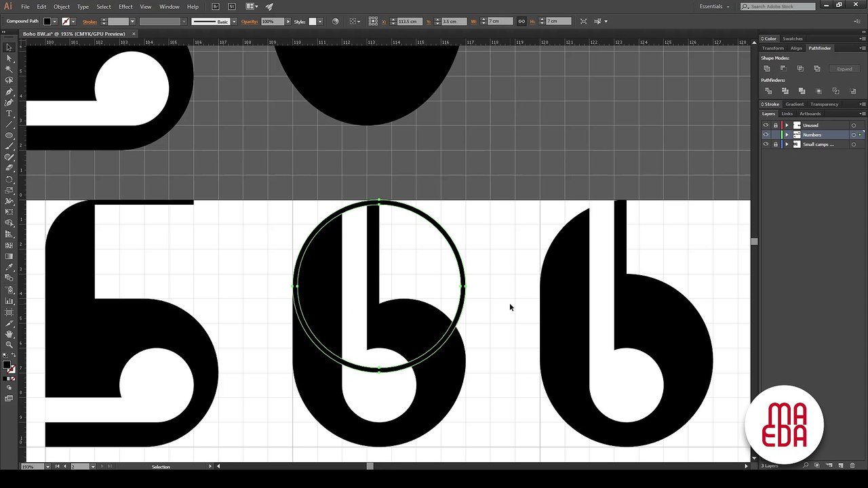Click the Expand button in Pathfinder
Image resolution: width=868 pixels, height=488 pixels.
[844, 68]
